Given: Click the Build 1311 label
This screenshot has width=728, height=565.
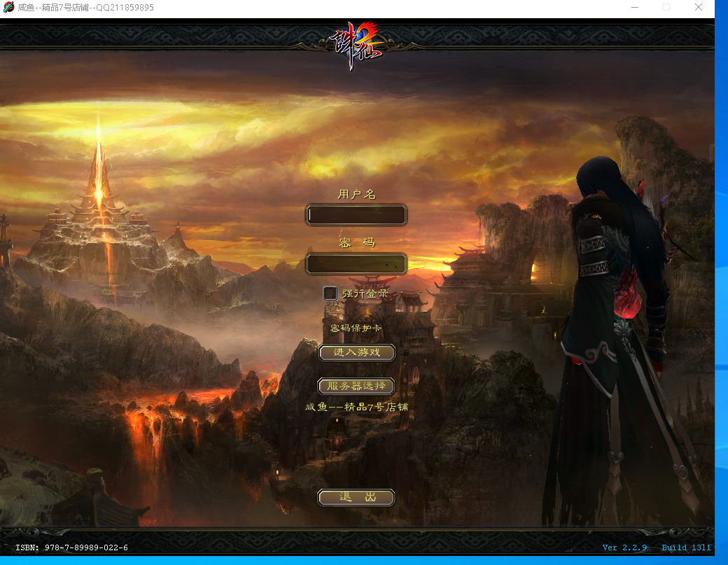Looking at the screenshot, I should click(x=686, y=547).
